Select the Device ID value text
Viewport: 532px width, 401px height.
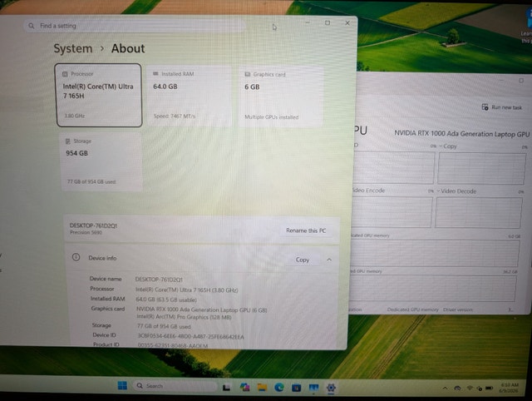[x=190, y=336]
